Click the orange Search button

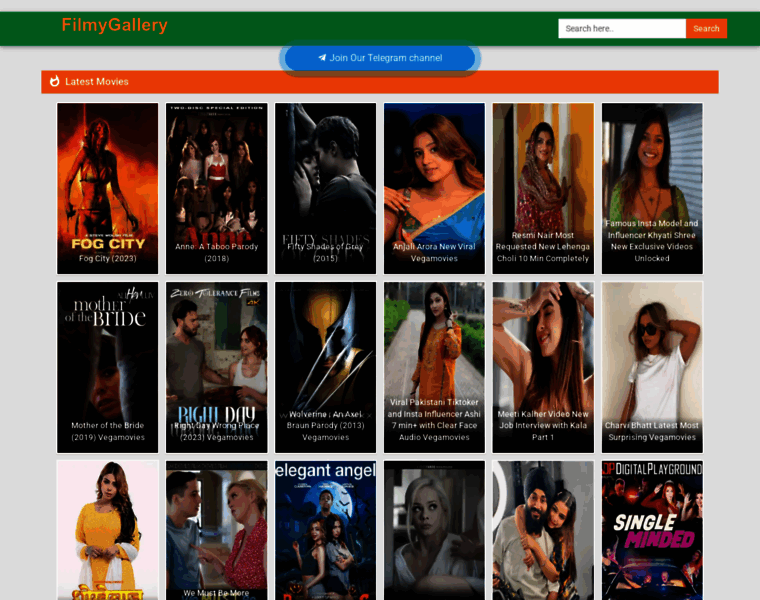[706, 29]
